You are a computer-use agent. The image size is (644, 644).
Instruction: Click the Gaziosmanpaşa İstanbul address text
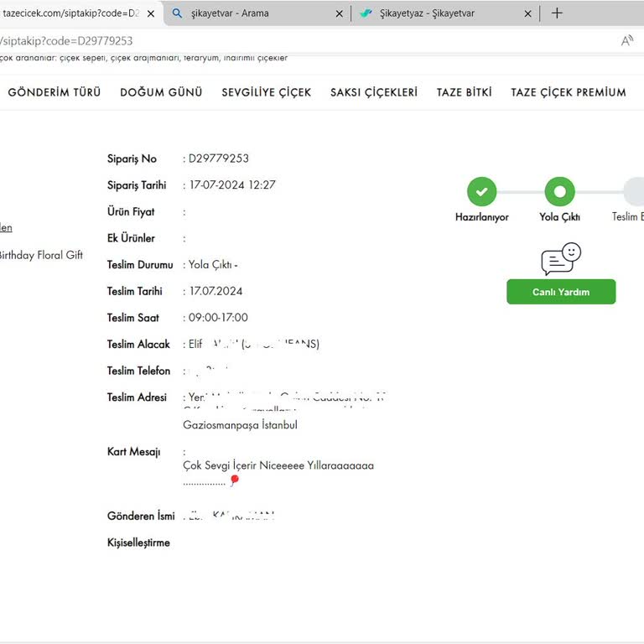[240, 424]
